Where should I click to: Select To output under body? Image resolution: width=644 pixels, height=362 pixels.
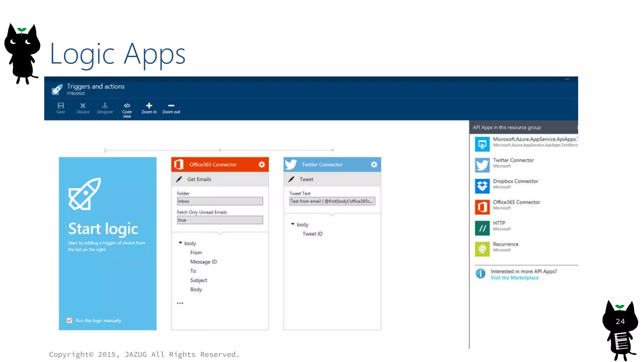(x=193, y=271)
